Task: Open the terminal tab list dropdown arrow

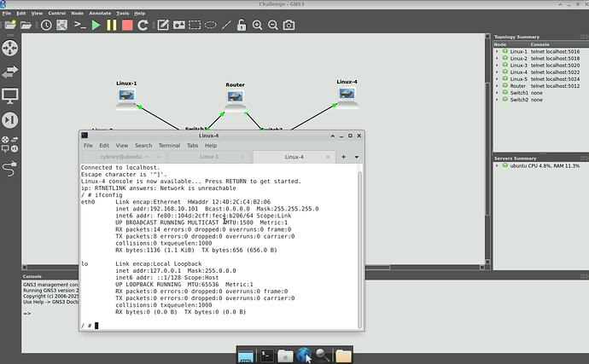Action: coord(356,157)
